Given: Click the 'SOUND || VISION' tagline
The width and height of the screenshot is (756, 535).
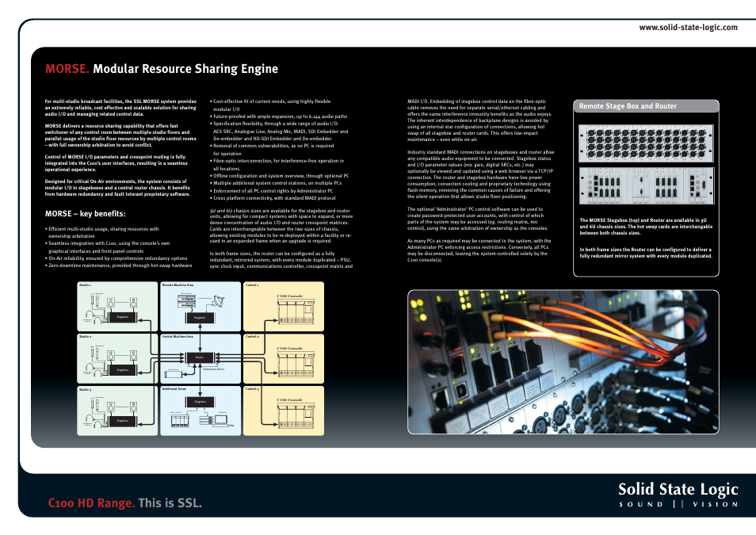Looking at the screenshot, I should [x=678, y=504].
